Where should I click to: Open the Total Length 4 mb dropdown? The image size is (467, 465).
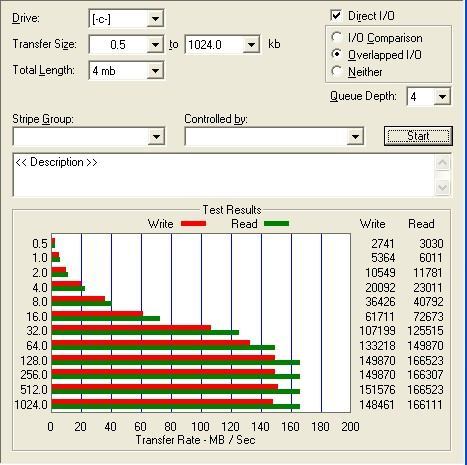click(155, 70)
